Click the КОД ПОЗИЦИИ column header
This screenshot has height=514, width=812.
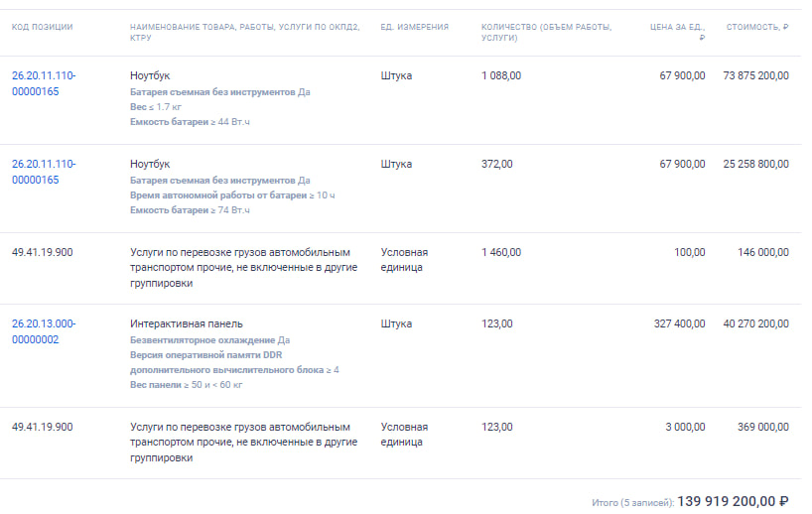point(43,27)
